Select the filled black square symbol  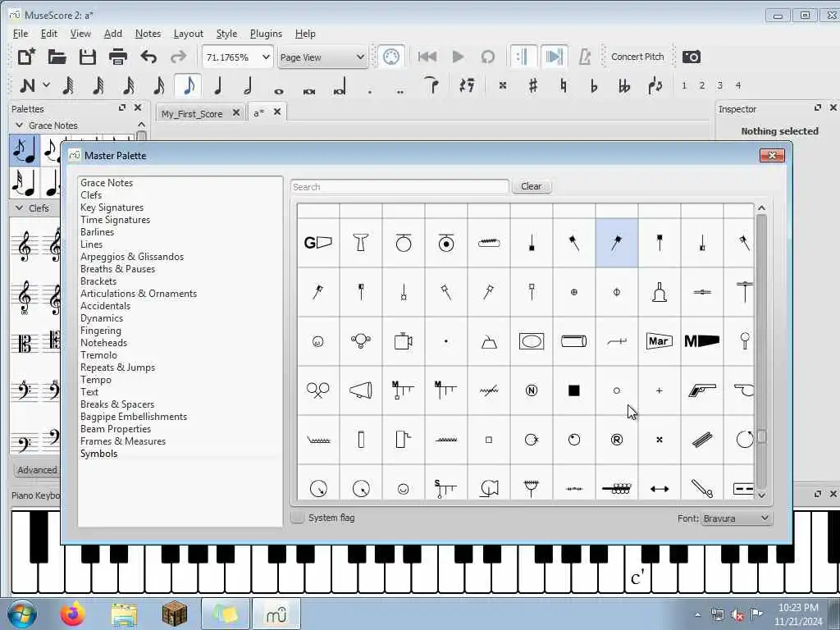[573, 390]
